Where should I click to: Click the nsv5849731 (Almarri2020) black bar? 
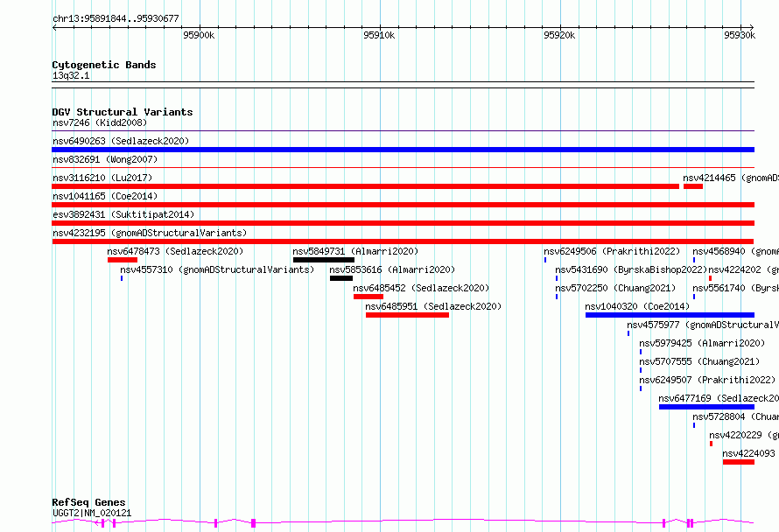(x=324, y=260)
